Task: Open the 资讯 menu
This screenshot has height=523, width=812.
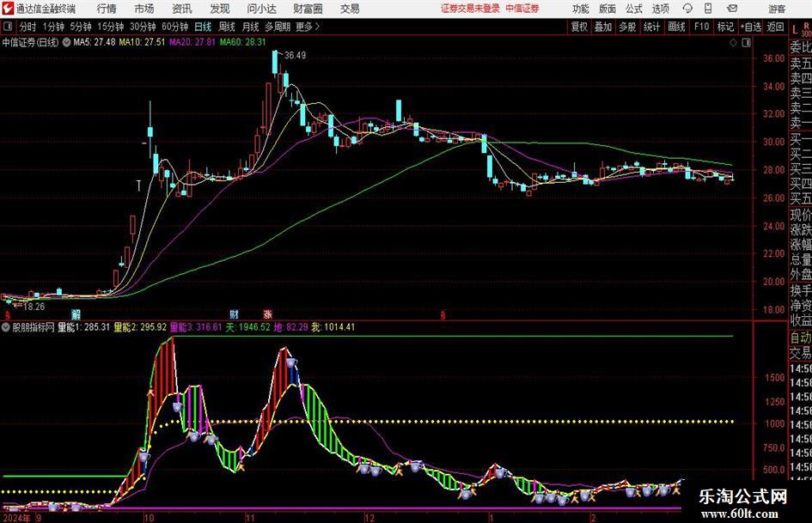Action: (x=182, y=9)
